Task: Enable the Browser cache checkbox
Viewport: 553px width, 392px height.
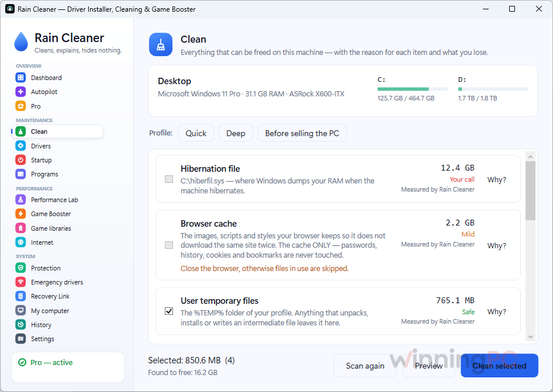Action: (x=169, y=245)
